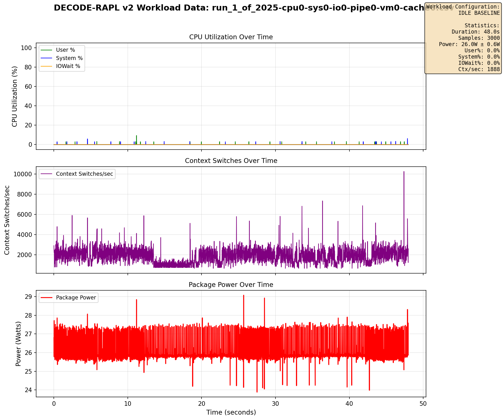Viewport: 504px width, 420px height.
Task: Click the red Package Power legend line
Action: [x=47, y=298]
